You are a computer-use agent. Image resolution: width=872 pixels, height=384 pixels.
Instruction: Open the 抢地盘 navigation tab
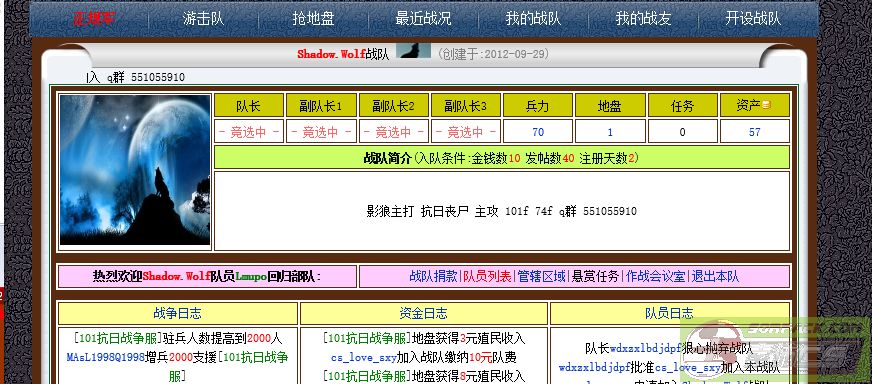[313, 19]
